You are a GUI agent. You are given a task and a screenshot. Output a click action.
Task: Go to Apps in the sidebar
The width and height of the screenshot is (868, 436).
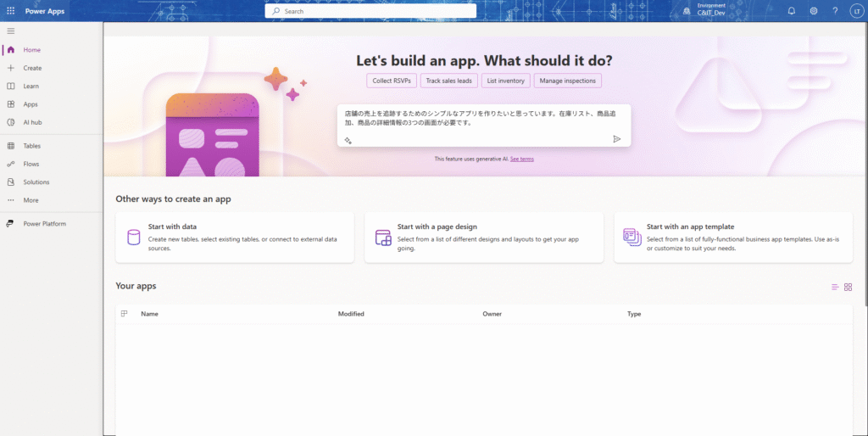pyautogui.click(x=31, y=104)
